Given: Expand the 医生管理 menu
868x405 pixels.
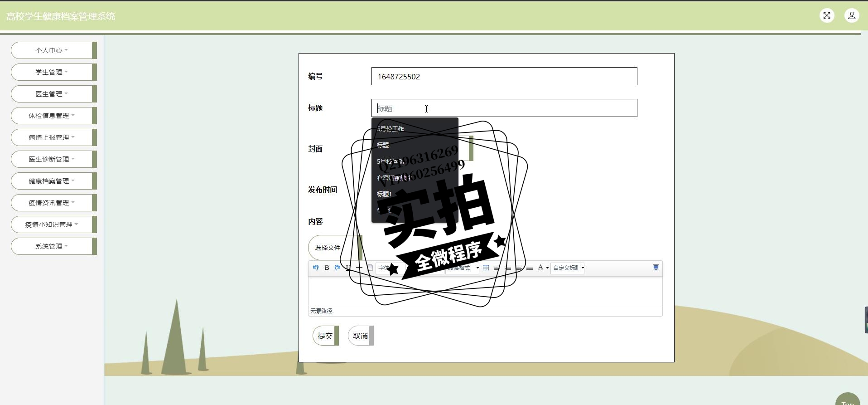Looking at the screenshot, I should [x=54, y=94].
